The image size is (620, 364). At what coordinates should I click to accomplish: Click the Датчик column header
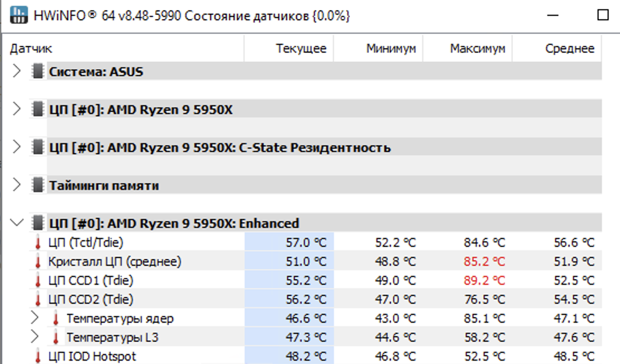coord(123,48)
